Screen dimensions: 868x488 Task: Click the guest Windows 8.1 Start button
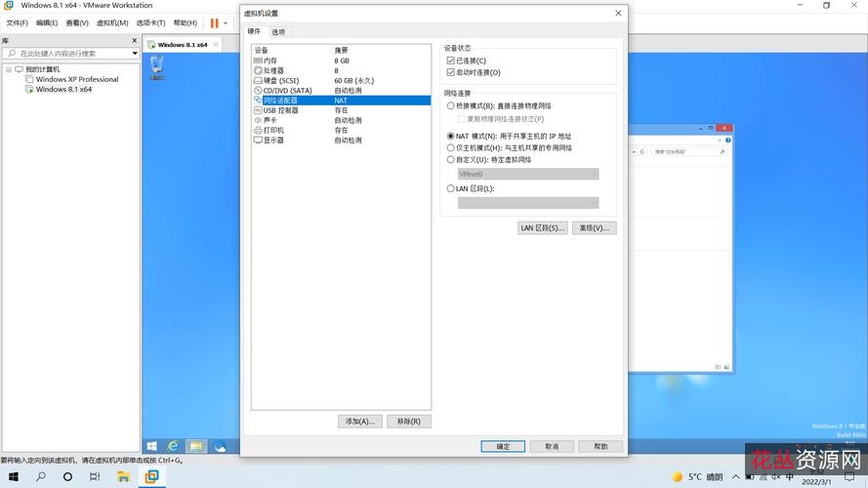click(151, 446)
